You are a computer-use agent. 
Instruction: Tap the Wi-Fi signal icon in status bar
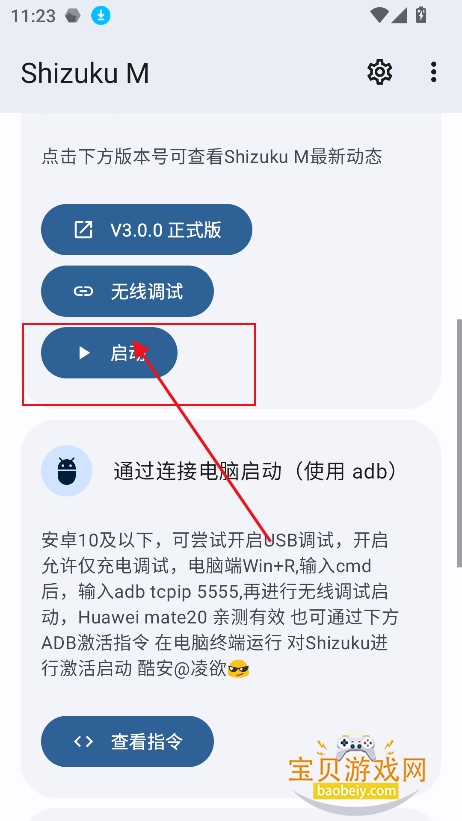(379, 15)
